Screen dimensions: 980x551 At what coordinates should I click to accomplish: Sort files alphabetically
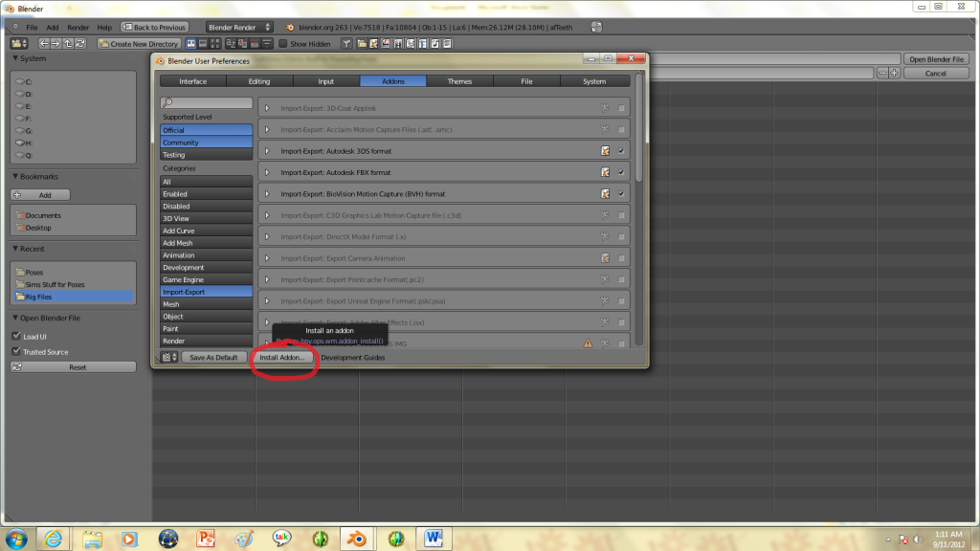point(231,44)
